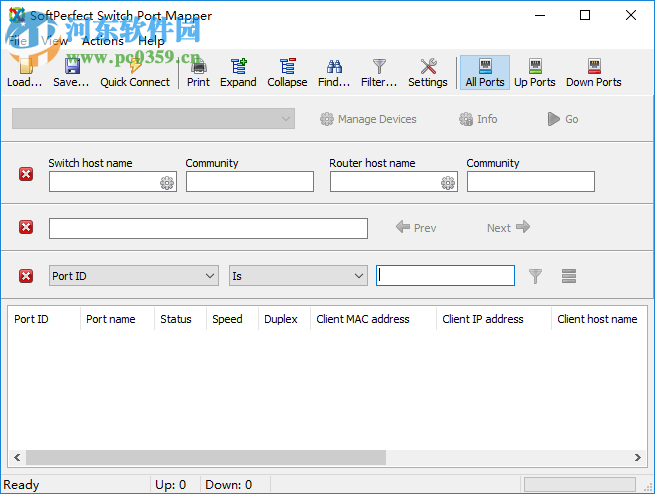Sort by Speed column header

[x=232, y=319]
